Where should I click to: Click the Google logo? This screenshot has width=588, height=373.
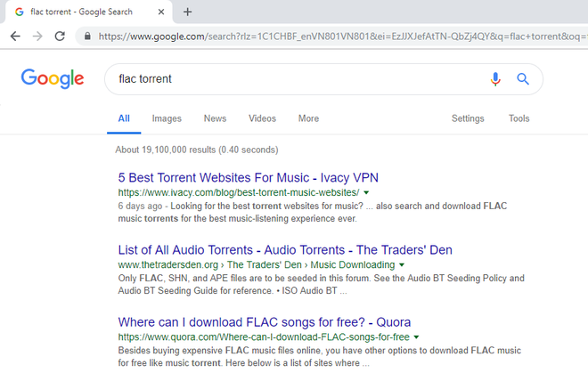tap(53, 78)
